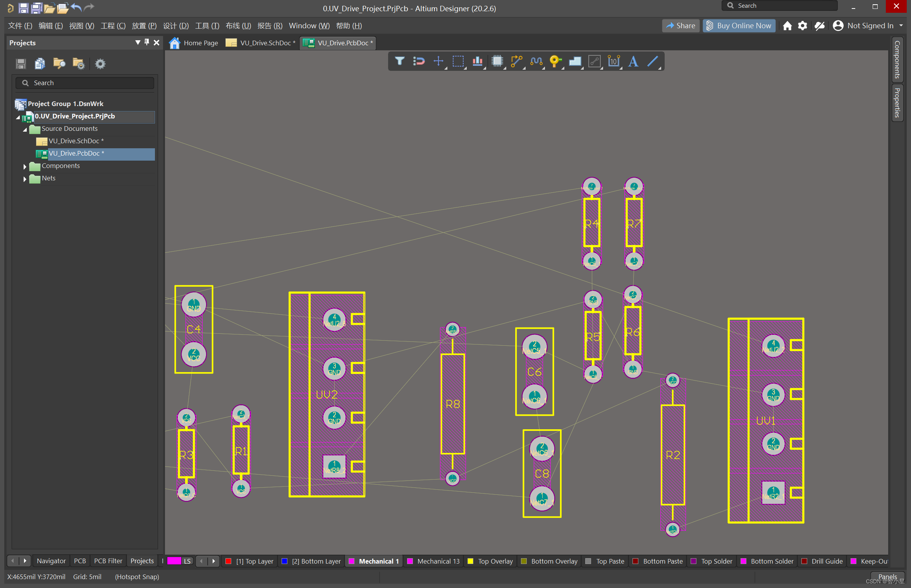
Task: Toggle the LS layer set button
Action: click(187, 561)
